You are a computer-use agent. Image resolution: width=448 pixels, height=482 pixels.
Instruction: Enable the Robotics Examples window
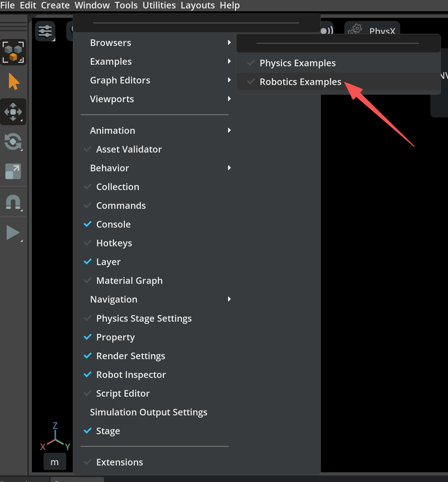(x=338, y=82)
